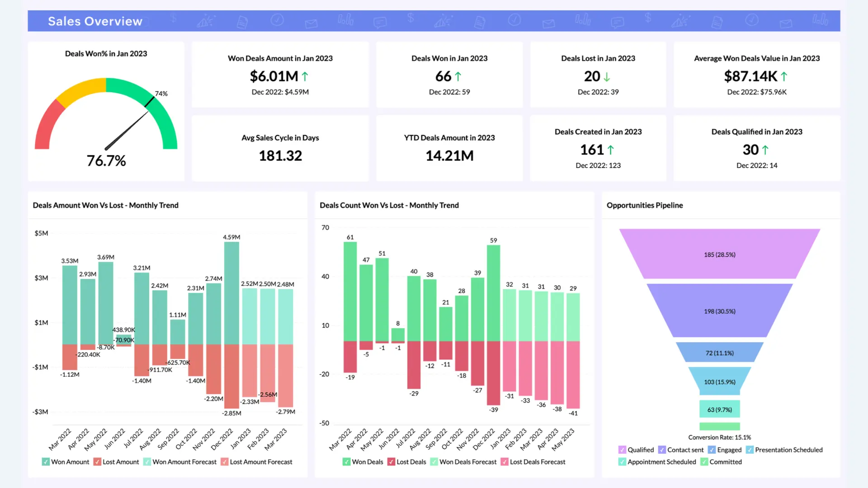The image size is (868, 488).
Task: Toggle the Lost Amount legend checkbox
Action: [x=97, y=462]
